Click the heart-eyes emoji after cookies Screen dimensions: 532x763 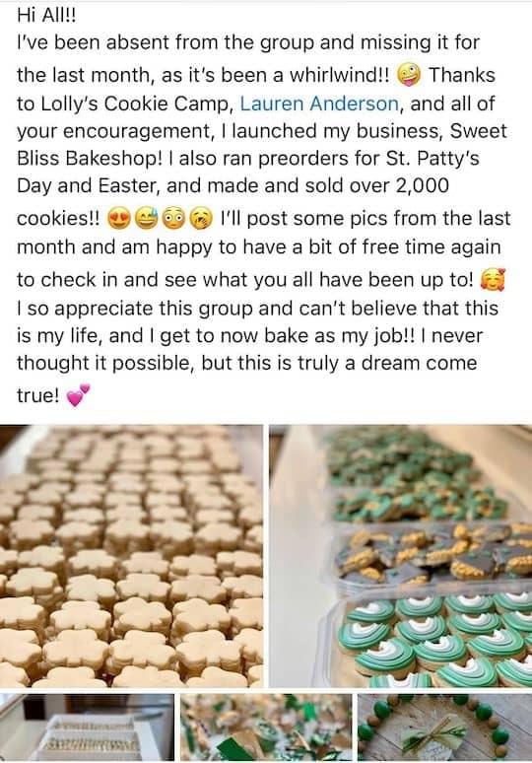tap(119, 219)
